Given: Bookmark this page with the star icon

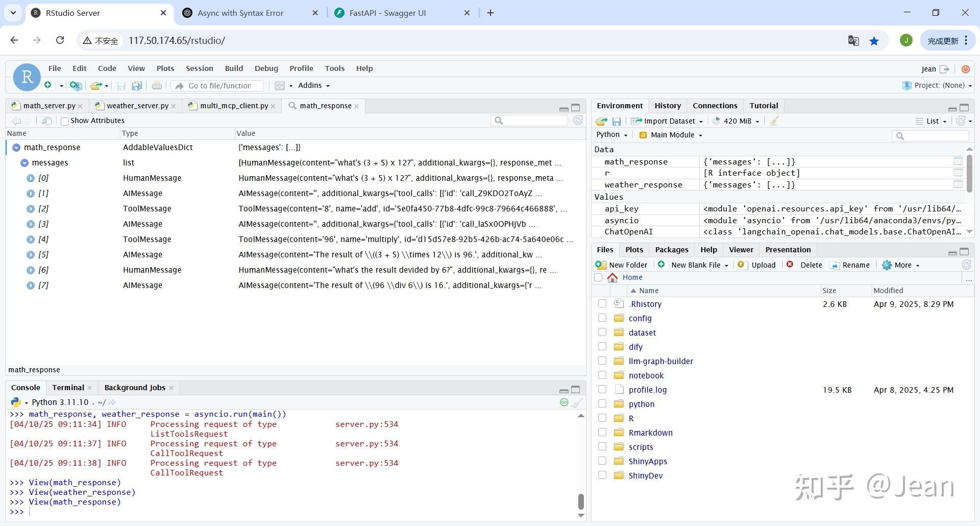Looking at the screenshot, I should (x=874, y=41).
